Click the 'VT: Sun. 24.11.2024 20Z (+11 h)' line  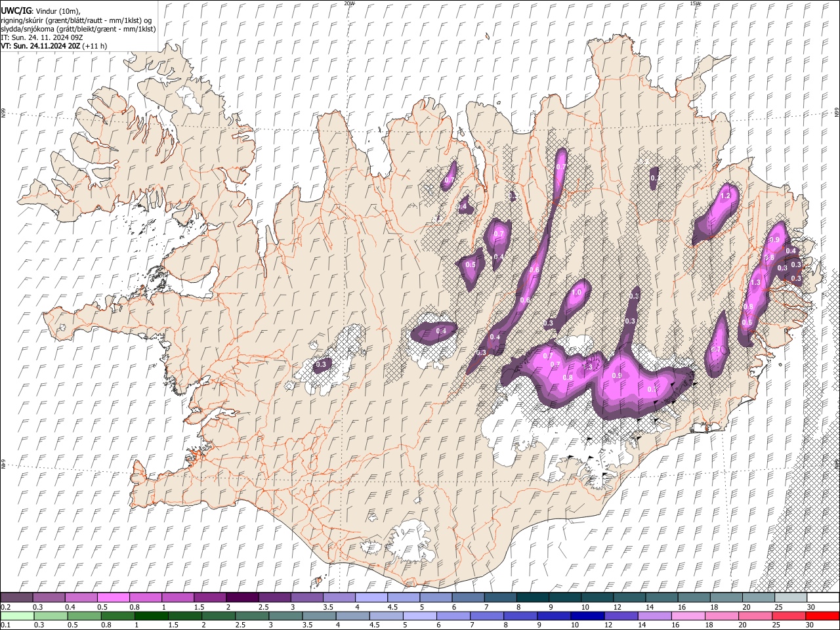click(x=54, y=46)
